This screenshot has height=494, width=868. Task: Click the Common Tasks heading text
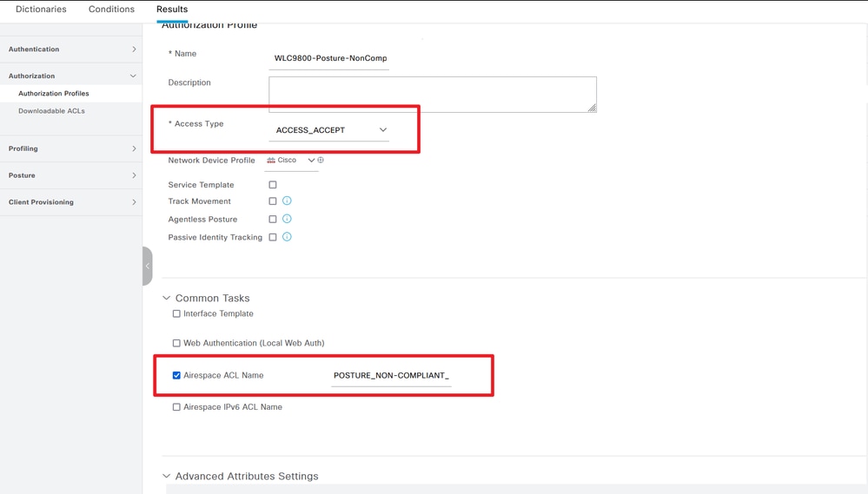[213, 298]
